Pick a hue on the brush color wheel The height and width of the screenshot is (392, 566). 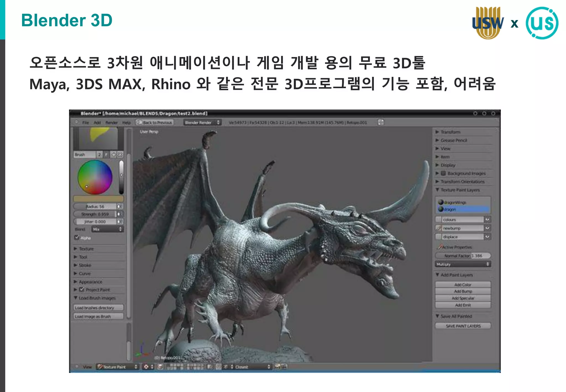(95, 177)
